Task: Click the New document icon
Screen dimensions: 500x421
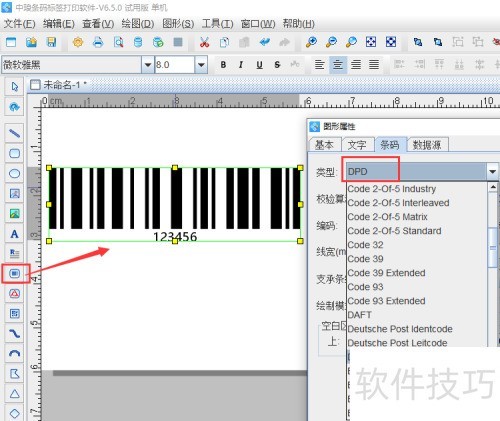Action: (x=11, y=42)
